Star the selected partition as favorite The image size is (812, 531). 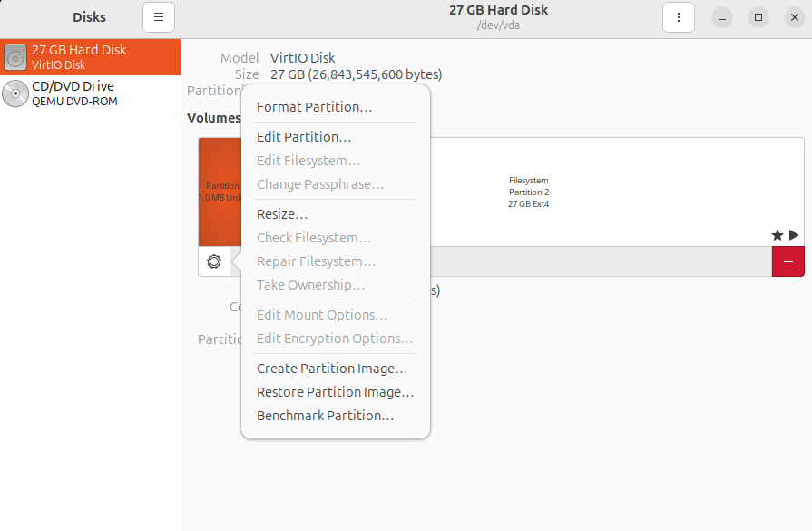pos(777,234)
